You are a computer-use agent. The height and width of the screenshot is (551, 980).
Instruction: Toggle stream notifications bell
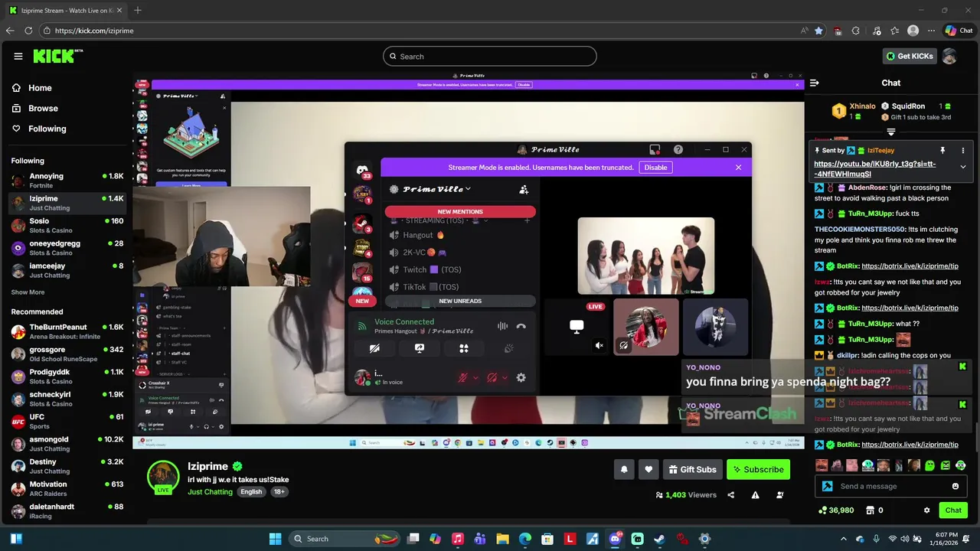(x=624, y=469)
